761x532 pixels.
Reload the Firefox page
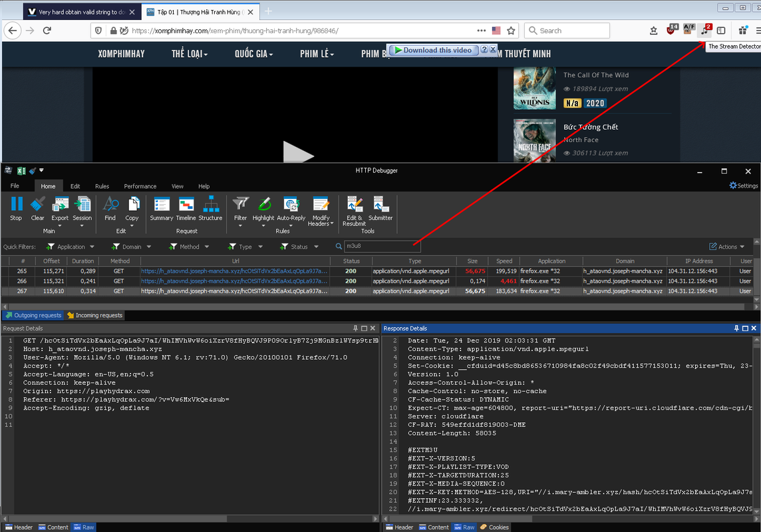47,31
